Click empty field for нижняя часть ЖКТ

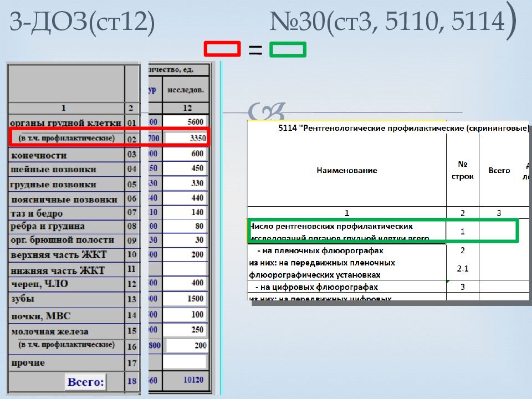point(186,269)
